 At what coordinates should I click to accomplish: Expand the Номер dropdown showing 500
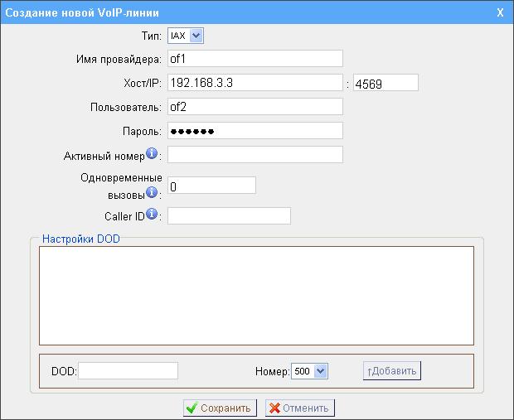311,371
